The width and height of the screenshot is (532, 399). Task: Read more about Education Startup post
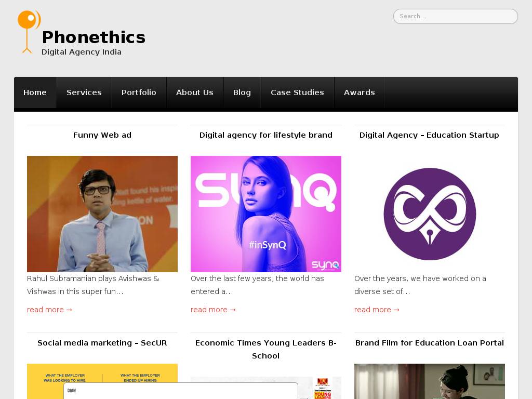click(377, 310)
